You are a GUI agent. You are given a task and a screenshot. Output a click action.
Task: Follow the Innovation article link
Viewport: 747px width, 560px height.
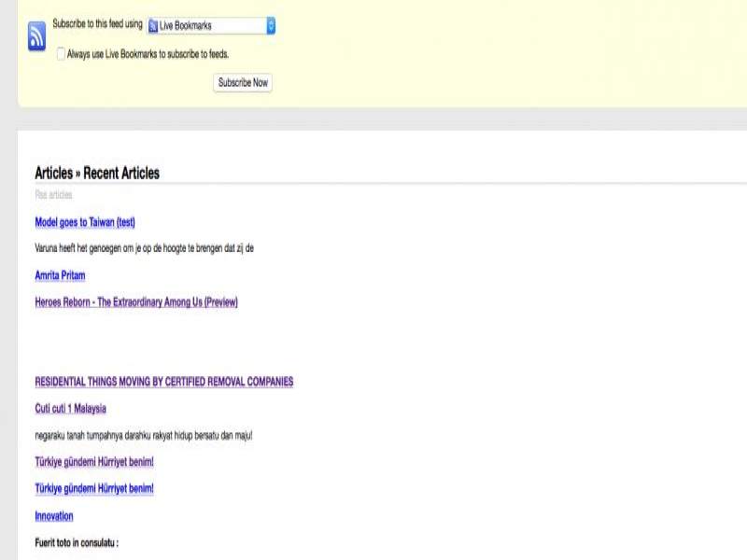tap(54, 516)
